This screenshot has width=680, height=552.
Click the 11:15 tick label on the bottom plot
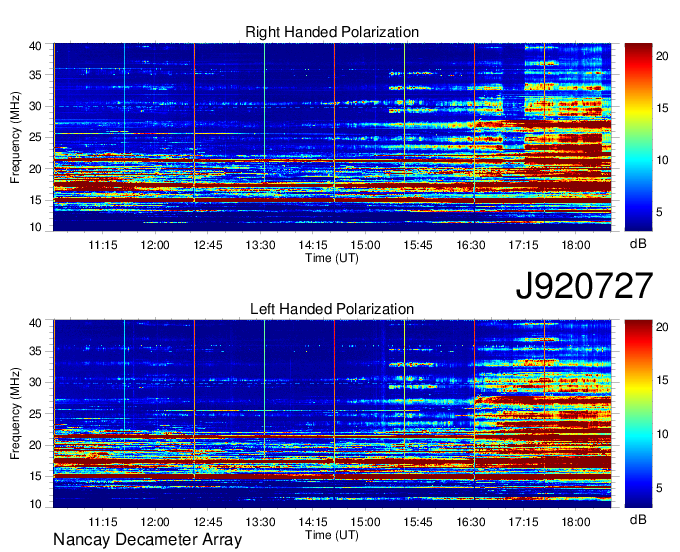[103, 522]
